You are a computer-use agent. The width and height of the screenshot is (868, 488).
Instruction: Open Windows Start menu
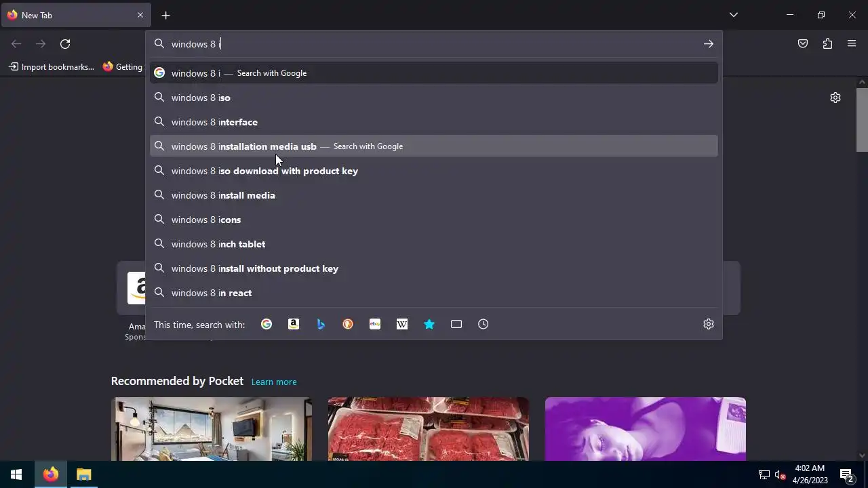pos(16,474)
